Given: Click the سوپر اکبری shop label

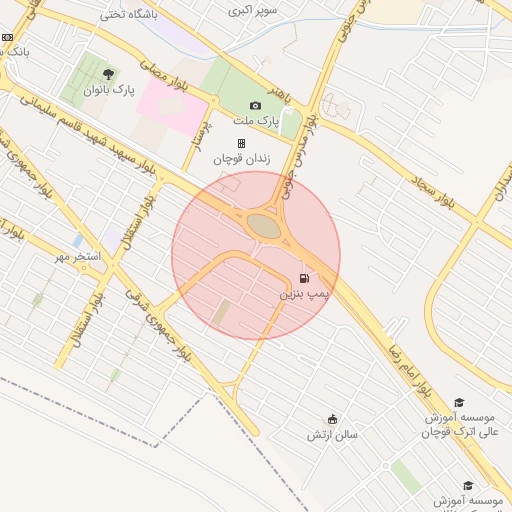Looking at the screenshot, I should [x=252, y=11].
